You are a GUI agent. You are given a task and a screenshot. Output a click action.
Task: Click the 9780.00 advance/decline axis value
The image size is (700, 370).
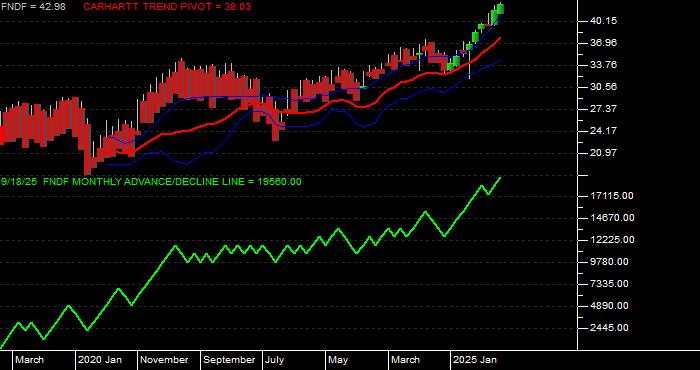(x=609, y=262)
